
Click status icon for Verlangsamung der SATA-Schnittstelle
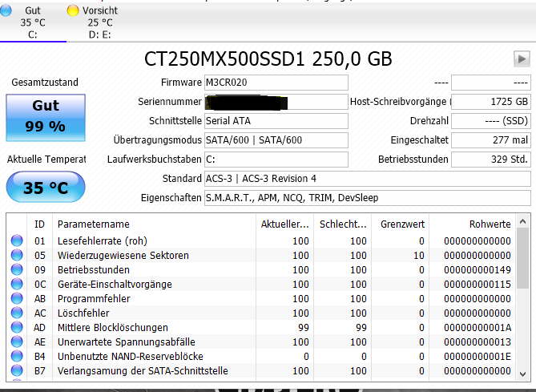(17, 370)
